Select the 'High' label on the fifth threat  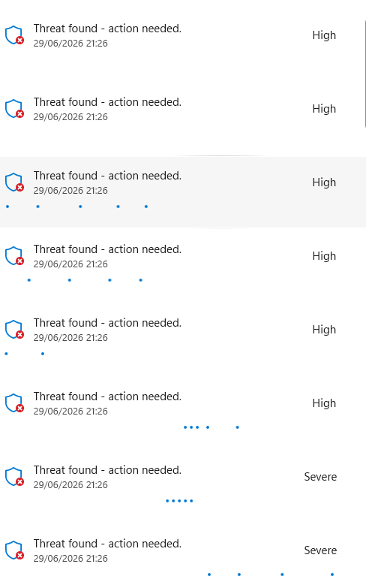[324, 330]
